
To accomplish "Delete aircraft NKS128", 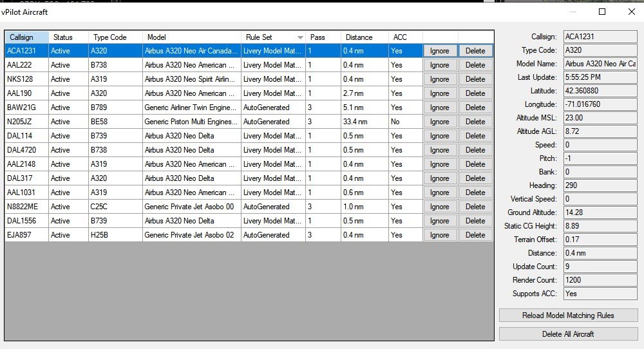I will point(475,79).
